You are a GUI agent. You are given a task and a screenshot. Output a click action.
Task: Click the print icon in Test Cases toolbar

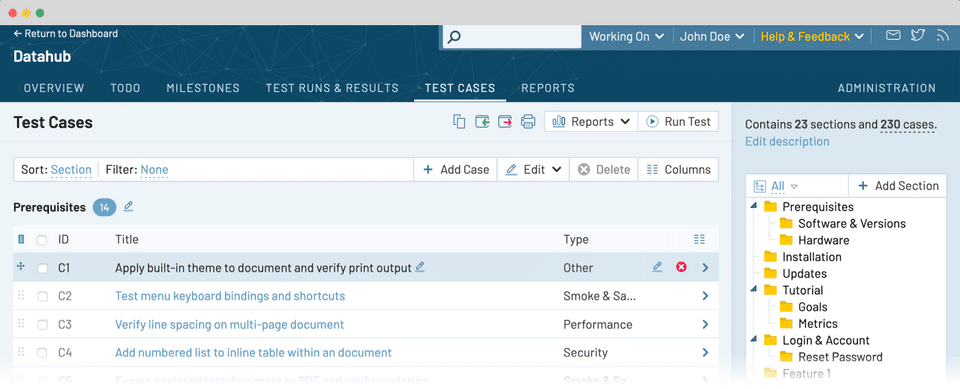pyautogui.click(x=528, y=122)
